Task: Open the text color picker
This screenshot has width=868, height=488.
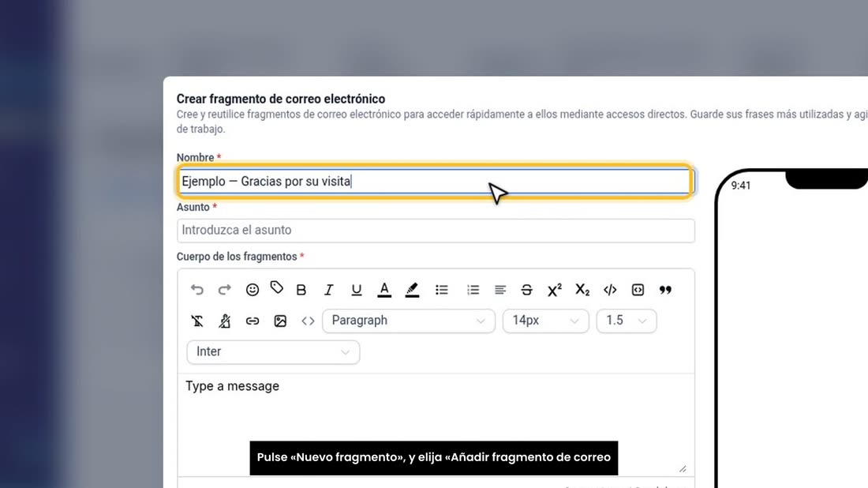Action: click(384, 290)
